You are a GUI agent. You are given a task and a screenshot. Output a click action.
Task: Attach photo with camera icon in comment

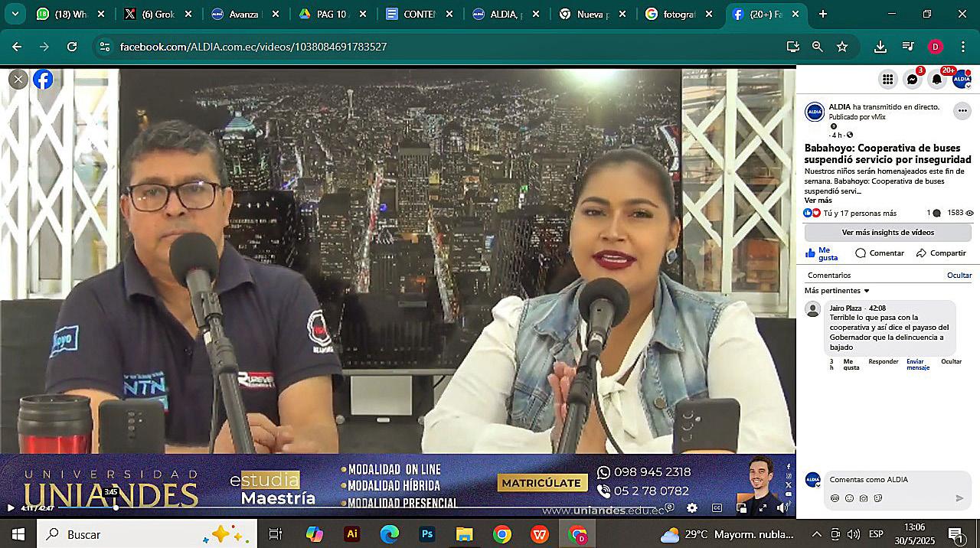(864, 498)
